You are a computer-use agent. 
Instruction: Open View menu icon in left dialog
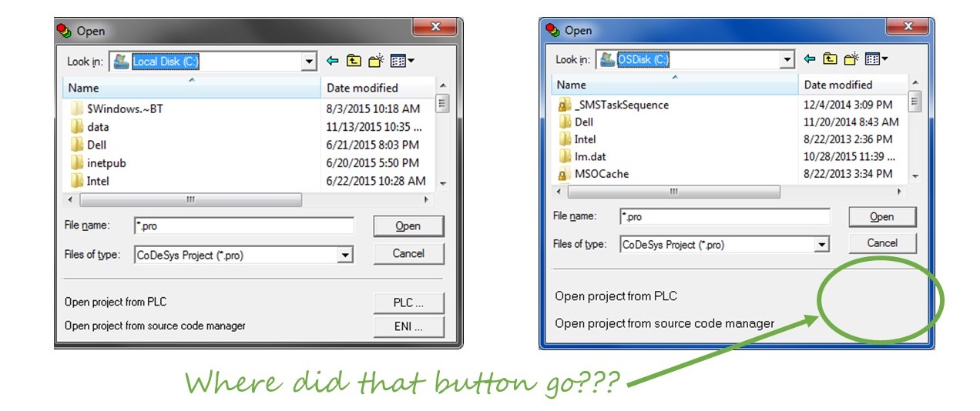point(402,61)
